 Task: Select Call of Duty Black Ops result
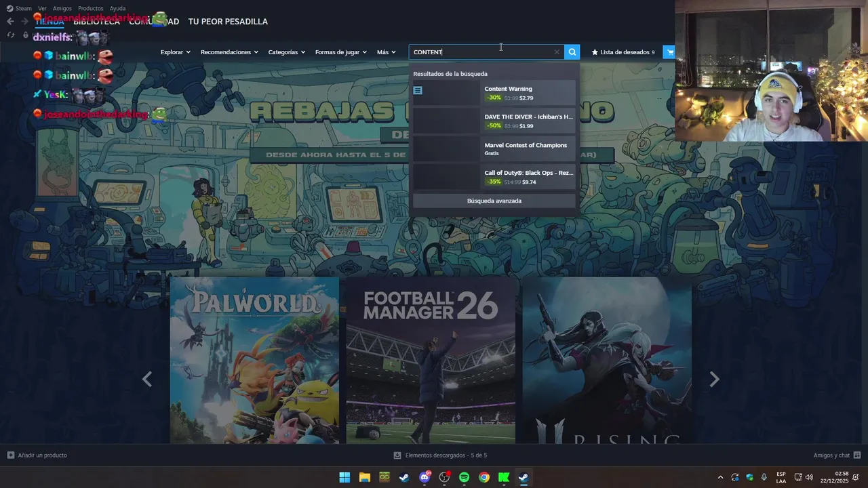click(494, 177)
